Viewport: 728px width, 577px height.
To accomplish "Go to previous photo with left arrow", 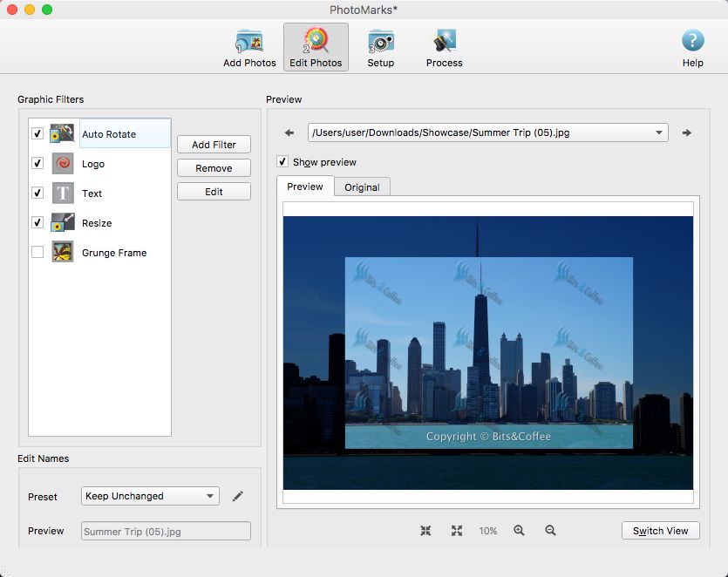I will click(x=289, y=132).
